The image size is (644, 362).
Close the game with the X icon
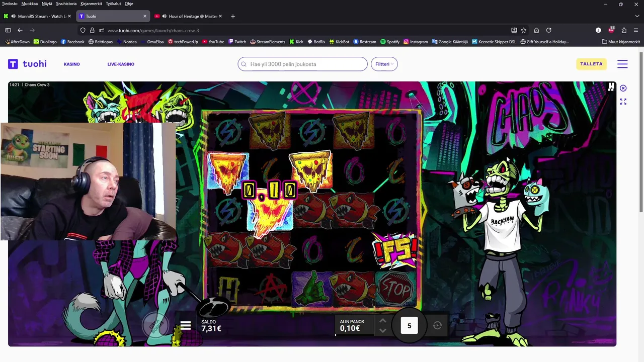tap(623, 88)
